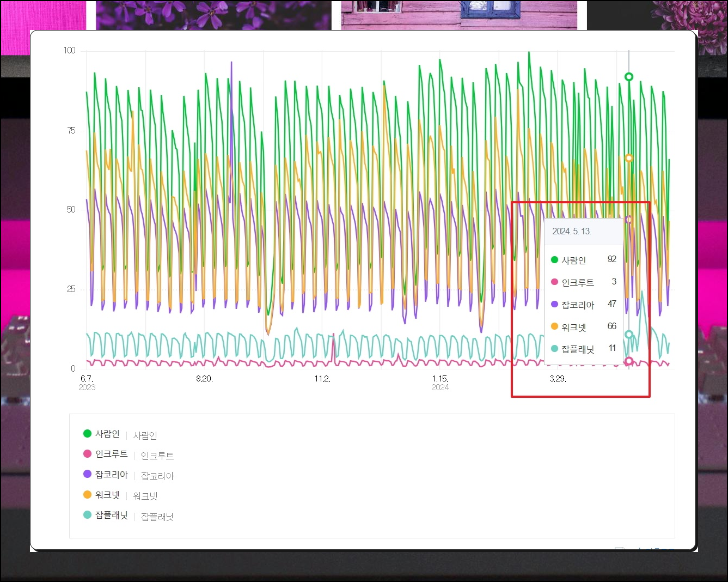Image resolution: width=728 pixels, height=582 pixels.
Task: Click the green dot beside 사람인 in tooltip
Action: 554,260
